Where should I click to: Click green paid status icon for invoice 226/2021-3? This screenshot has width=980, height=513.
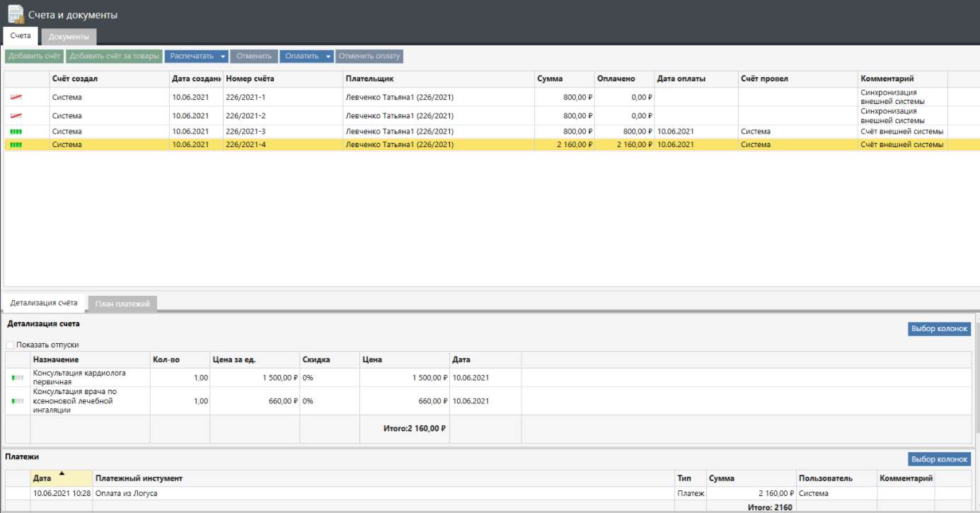click(x=16, y=132)
